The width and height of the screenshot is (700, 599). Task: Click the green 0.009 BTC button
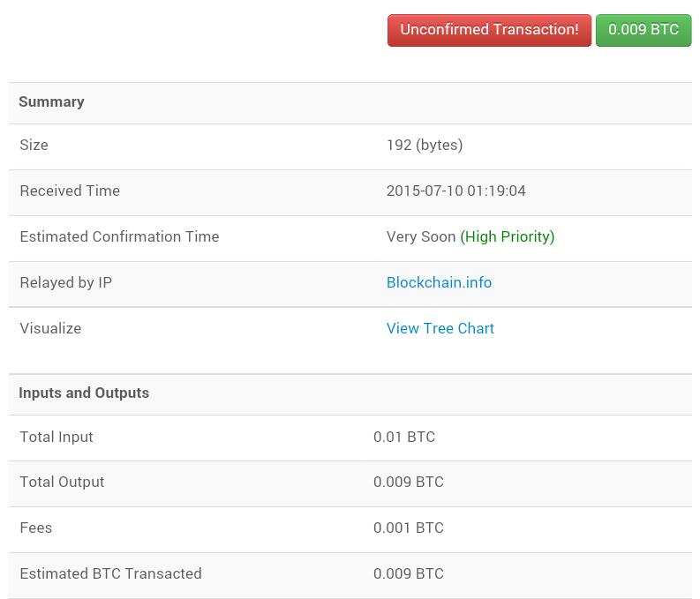644,30
